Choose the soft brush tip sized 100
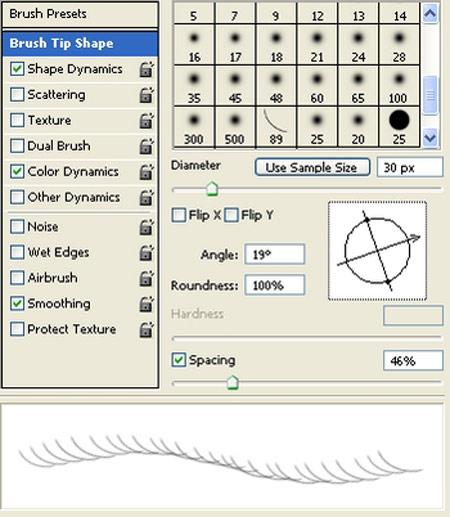Screen dimensions: 450x517 click(399, 86)
